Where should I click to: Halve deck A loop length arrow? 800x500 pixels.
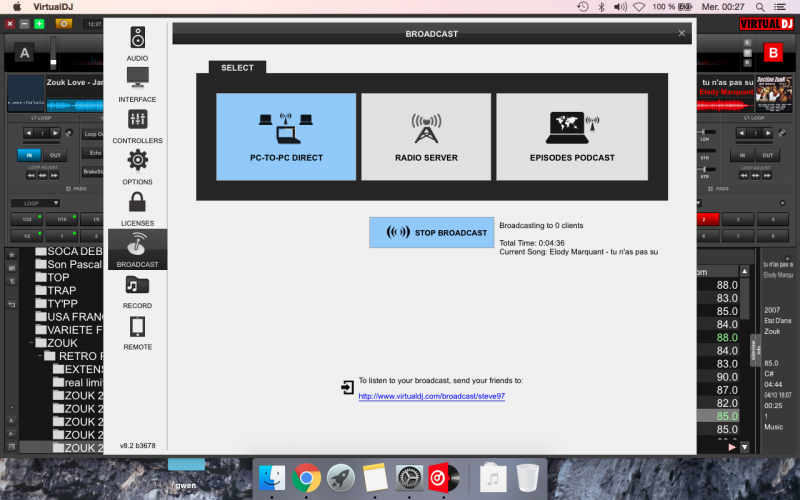pyautogui.click(x=29, y=133)
